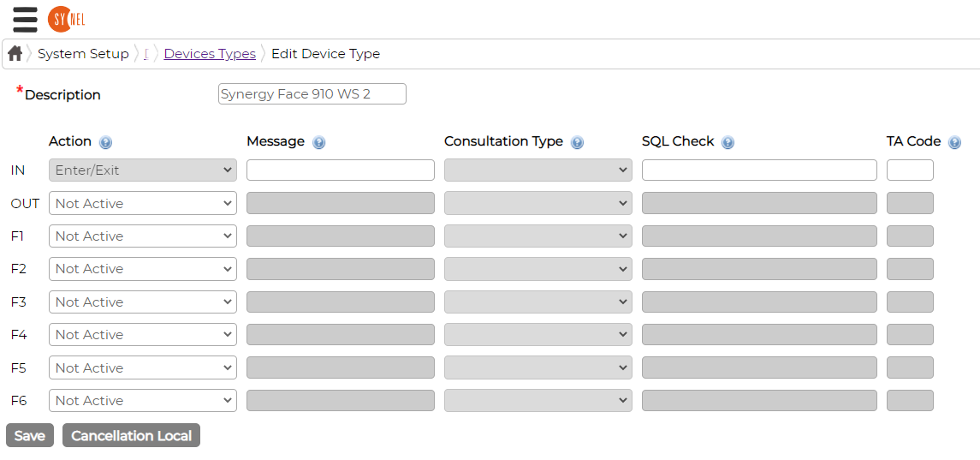Screen dimensions: 980x460
Task: Click the F1 row Message field
Action: pyautogui.click(x=341, y=236)
